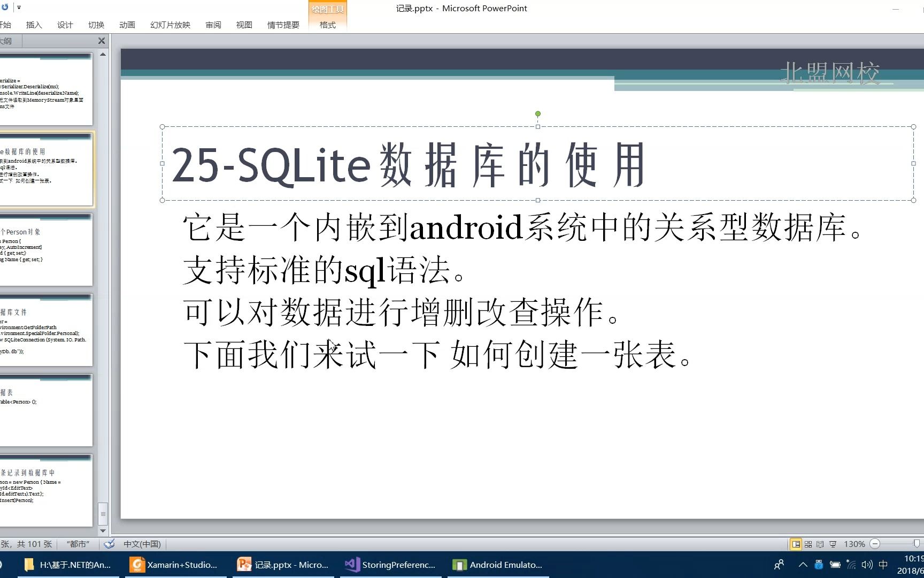Open the Android Emulator in the taskbar
The image size is (924, 578).
498,565
